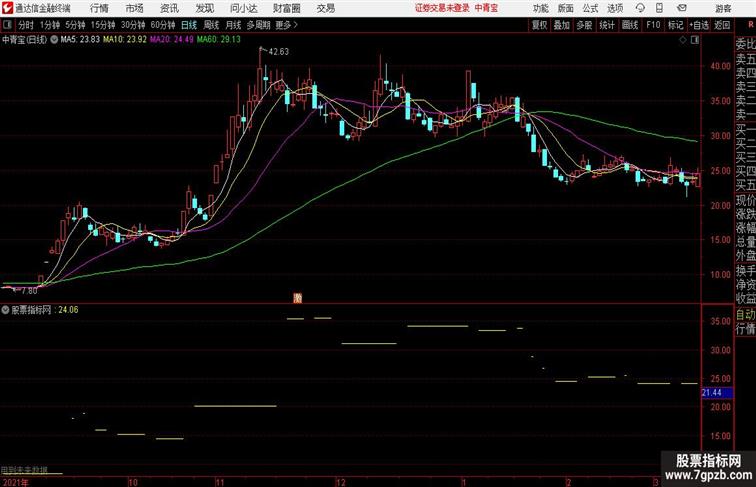Select the 日线 daily period tab

(189, 25)
